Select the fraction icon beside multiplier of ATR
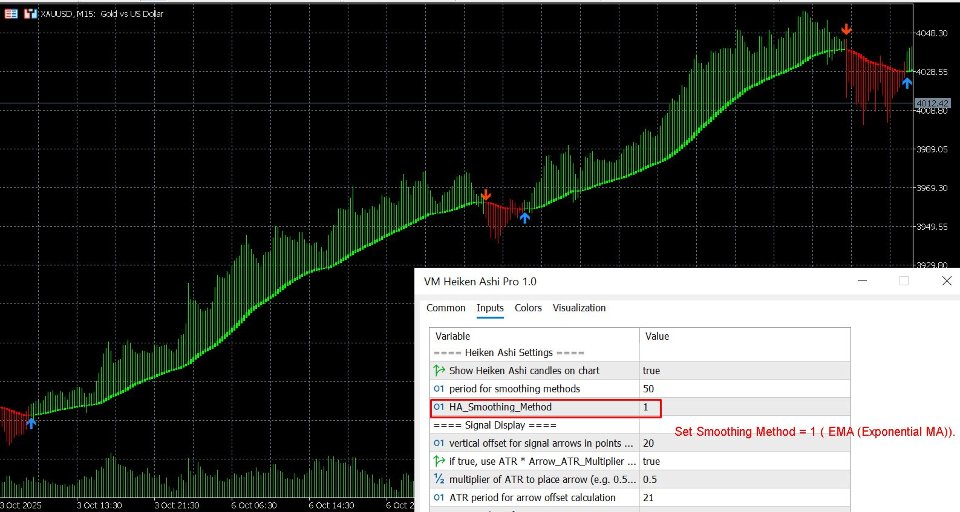The height and width of the screenshot is (512, 960). click(439, 480)
